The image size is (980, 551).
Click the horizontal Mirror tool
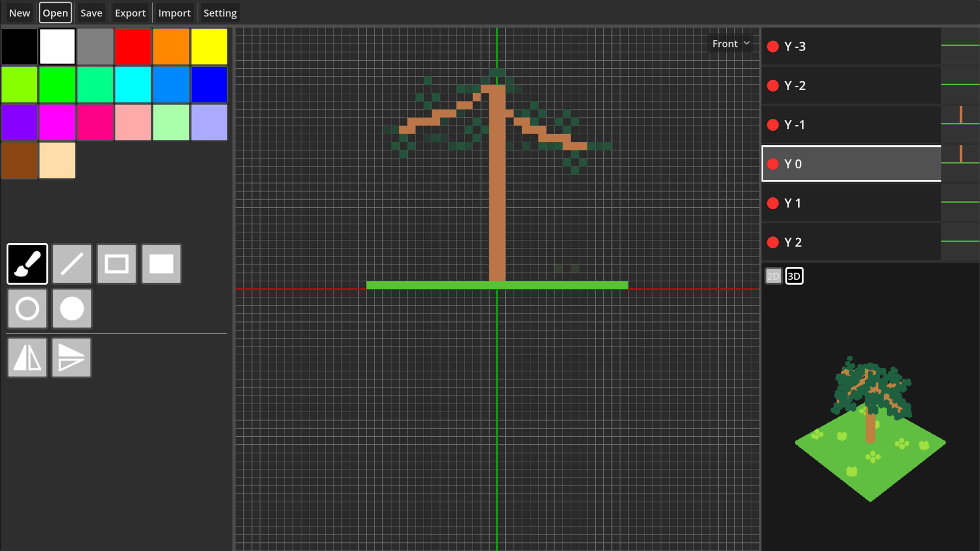[x=27, y=358]
